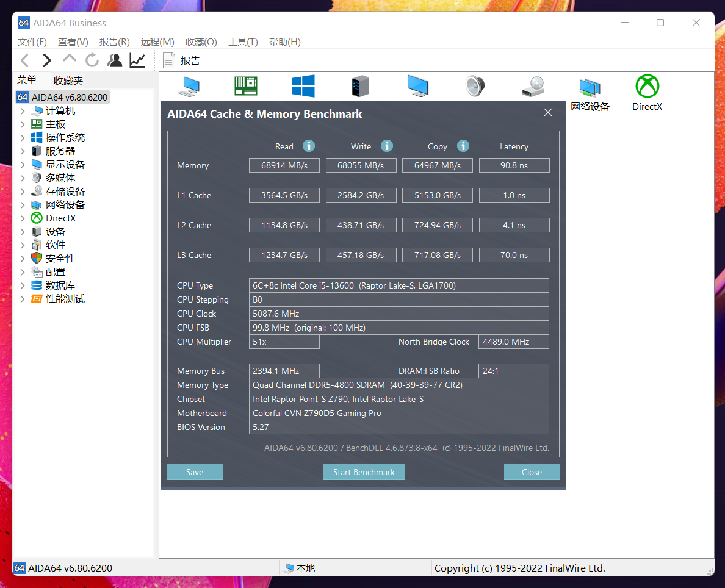This screenshot has height=588, width=725.
Task: Expand the 多媒体 tree node
Action: click(23, 178)
